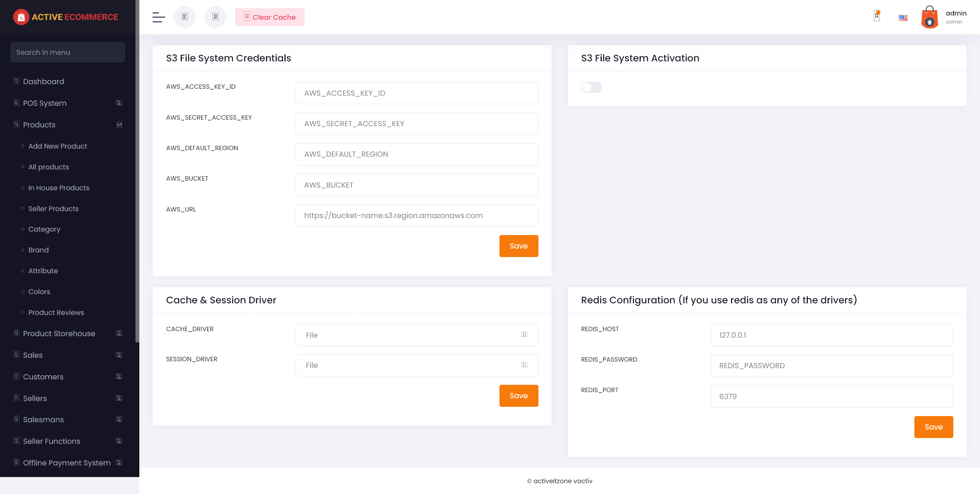The width and height of the screenshot is (980, 494).
Task: Focus the AWS_BUCKET input field
Action: tap(416, 185)
